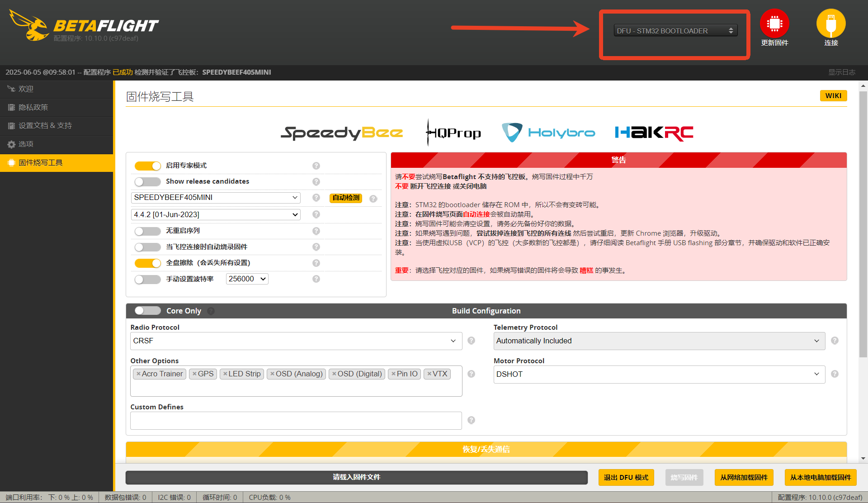Viewport: 868px width, 503px height.
Task: Click 从本地电脑加载固件 button
Action: click(x=820, y=477)
